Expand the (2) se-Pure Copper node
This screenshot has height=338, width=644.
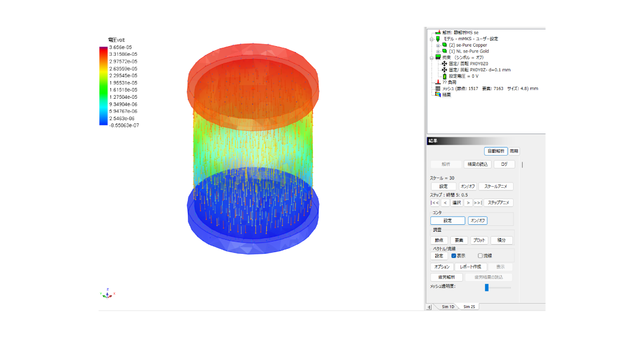(438, 45)
